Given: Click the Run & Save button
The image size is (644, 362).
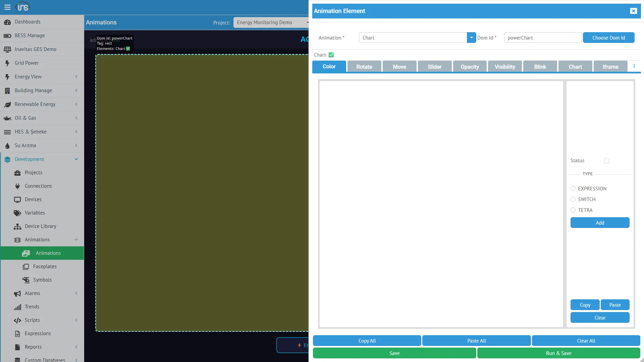Looking at the screenshot, I should coord(558,353).
